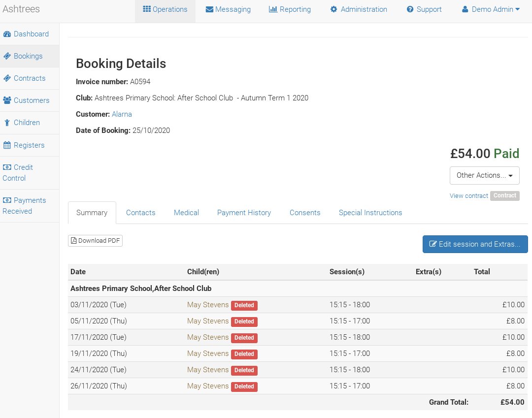Expand the Other Actions dropdown

coord(484,175)
